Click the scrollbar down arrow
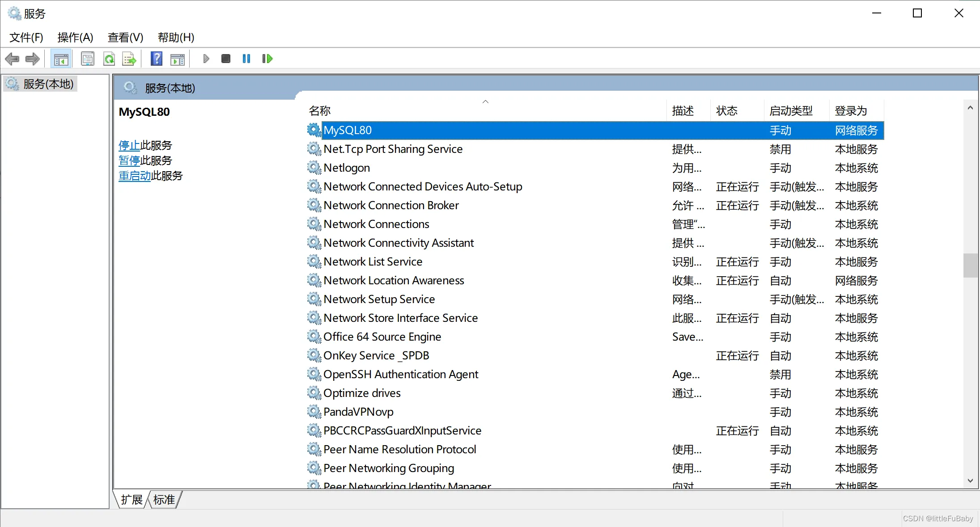Screen dimensions: 980x527 point(970,481)
